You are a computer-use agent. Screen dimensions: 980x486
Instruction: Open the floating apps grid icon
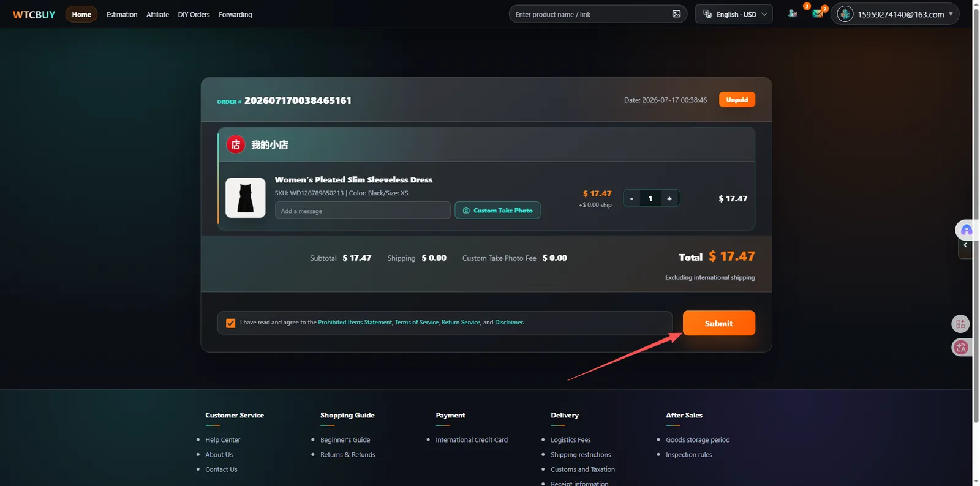pyautogui.click(x=960, y=324)
